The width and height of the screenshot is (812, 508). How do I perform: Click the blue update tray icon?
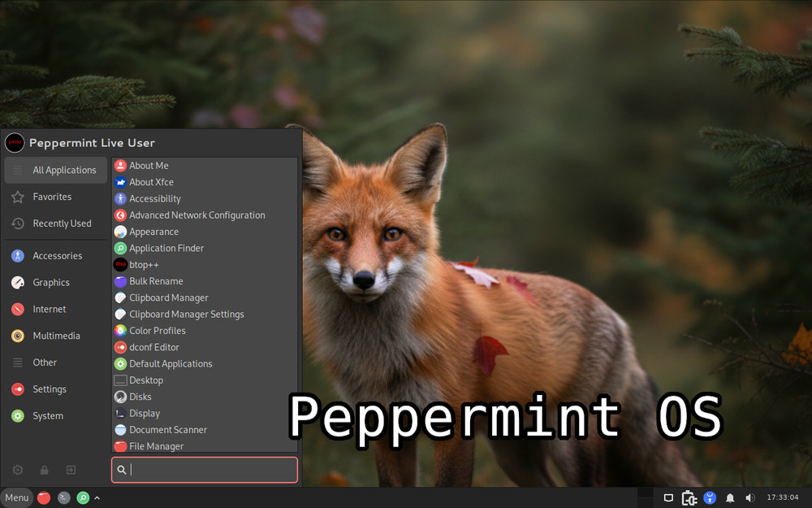tap(710, 497)
